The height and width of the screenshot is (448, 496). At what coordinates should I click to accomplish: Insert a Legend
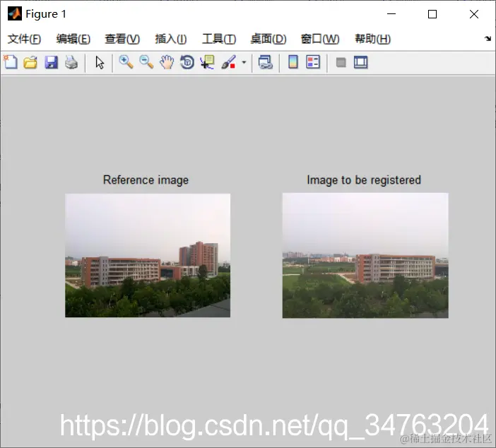313,62
